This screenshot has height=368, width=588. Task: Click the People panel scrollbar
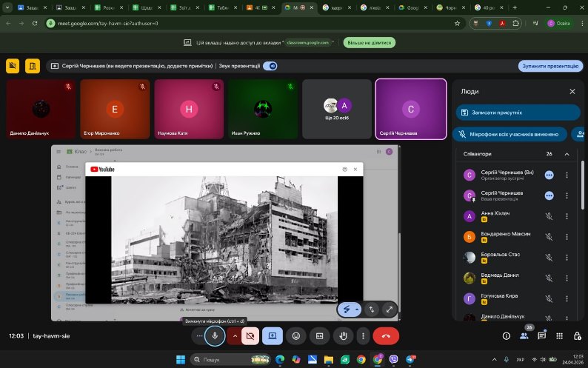point(582,185)
